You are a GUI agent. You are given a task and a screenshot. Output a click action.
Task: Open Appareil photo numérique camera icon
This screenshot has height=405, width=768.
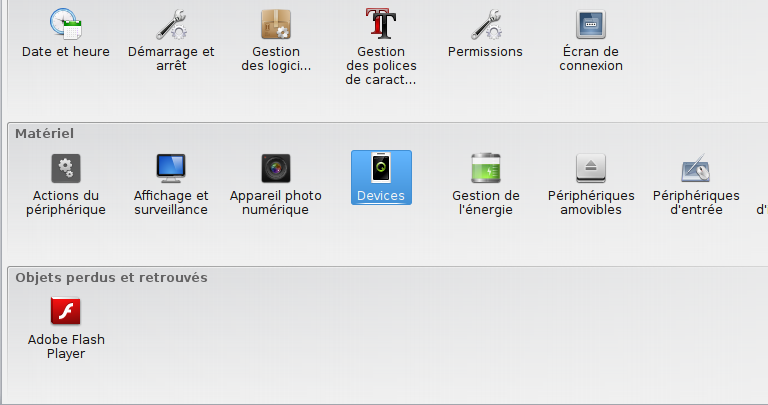tap(276, 168)
